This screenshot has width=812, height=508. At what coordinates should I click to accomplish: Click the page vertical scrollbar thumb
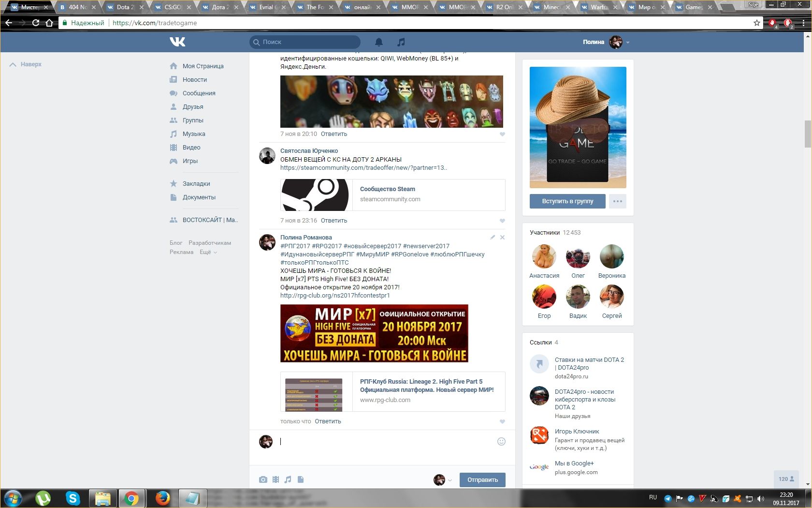coord(807,134)
